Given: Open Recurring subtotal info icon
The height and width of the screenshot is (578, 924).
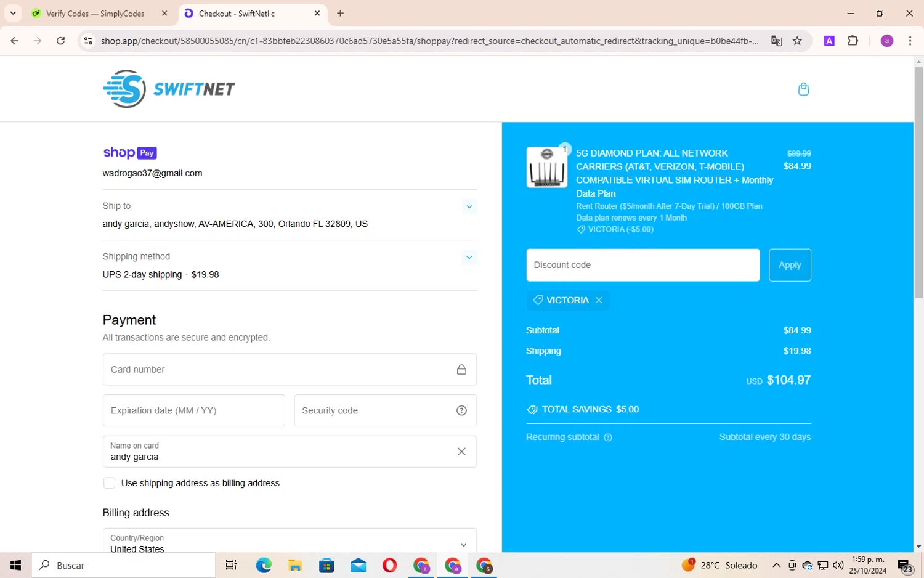Looking at the screenshot, I should (x=608, y=438).
